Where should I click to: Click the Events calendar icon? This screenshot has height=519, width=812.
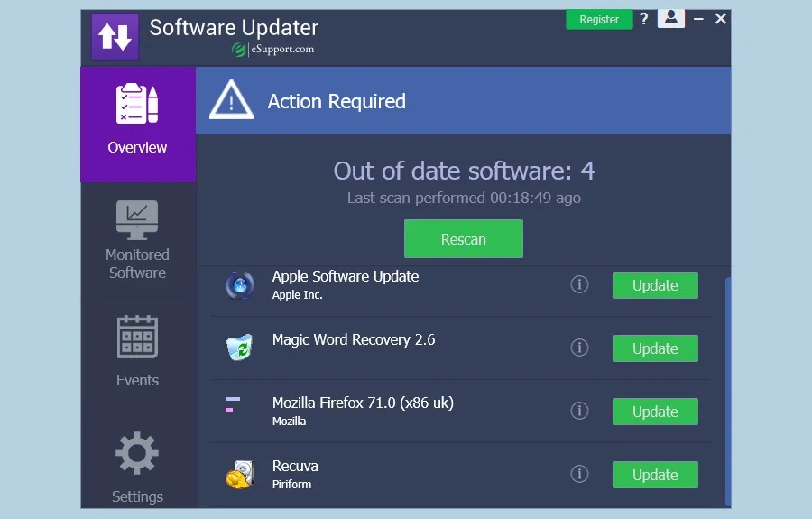137,337
